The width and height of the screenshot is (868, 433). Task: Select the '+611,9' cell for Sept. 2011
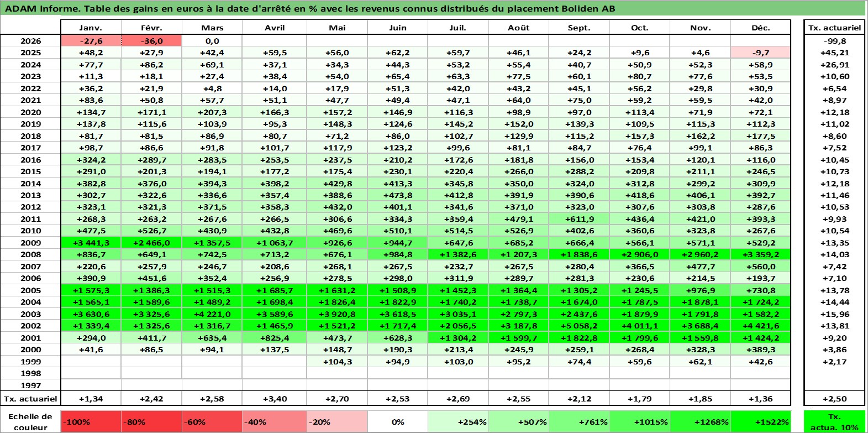(x=579, y=219)
